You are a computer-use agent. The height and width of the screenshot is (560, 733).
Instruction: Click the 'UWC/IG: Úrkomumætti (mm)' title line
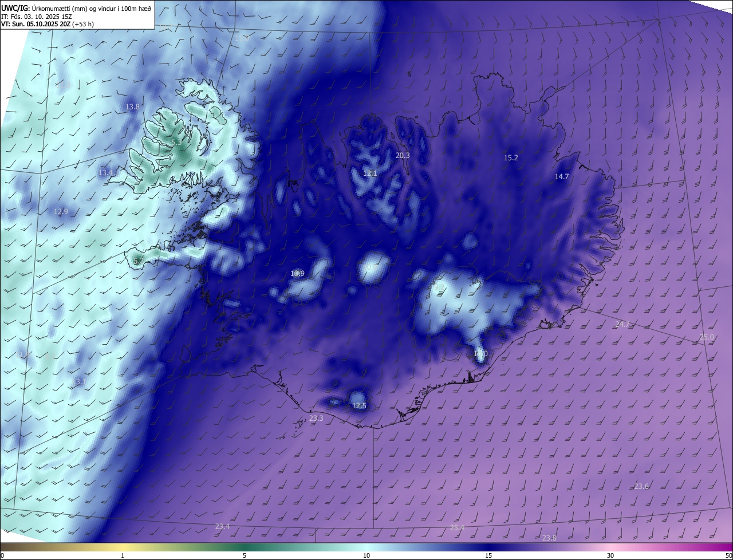click(76, 7)
